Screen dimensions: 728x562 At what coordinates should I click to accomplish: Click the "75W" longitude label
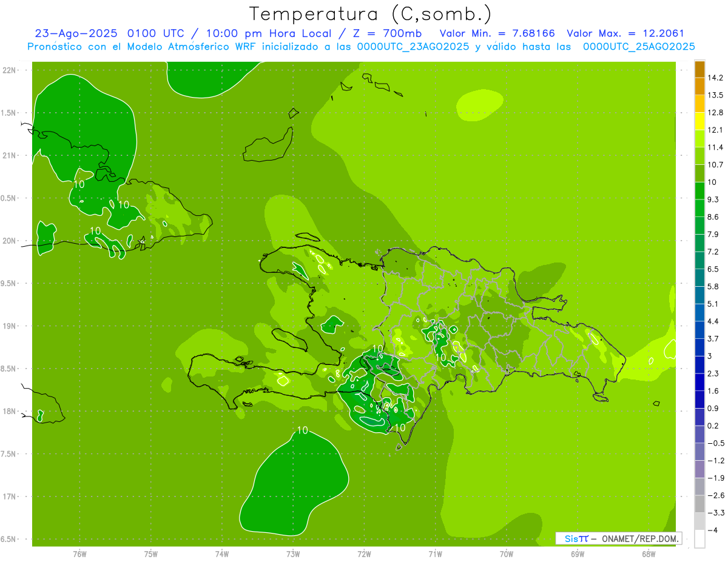click(x=150, y=554)
